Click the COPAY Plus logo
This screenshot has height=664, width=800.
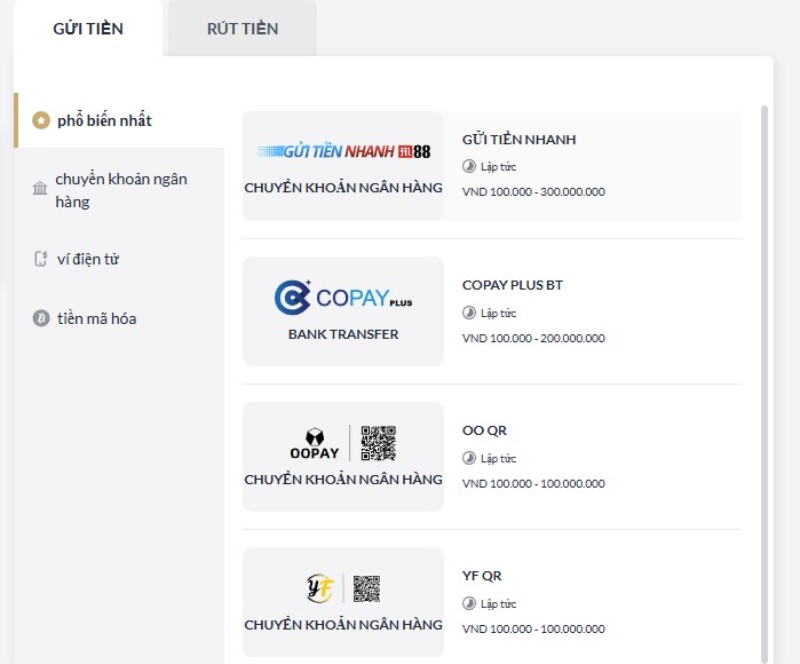tap(342, 295)
